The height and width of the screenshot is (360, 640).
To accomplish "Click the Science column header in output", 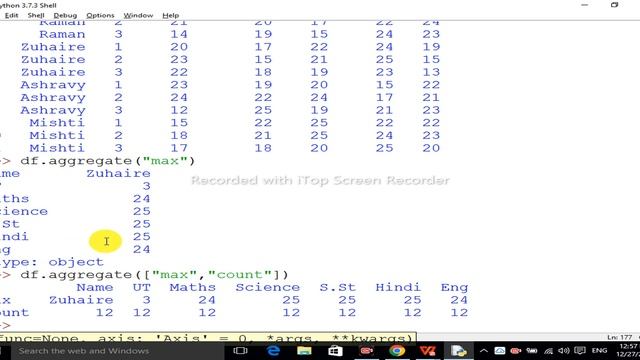I will pyautogui.click(x=267, y=287).
